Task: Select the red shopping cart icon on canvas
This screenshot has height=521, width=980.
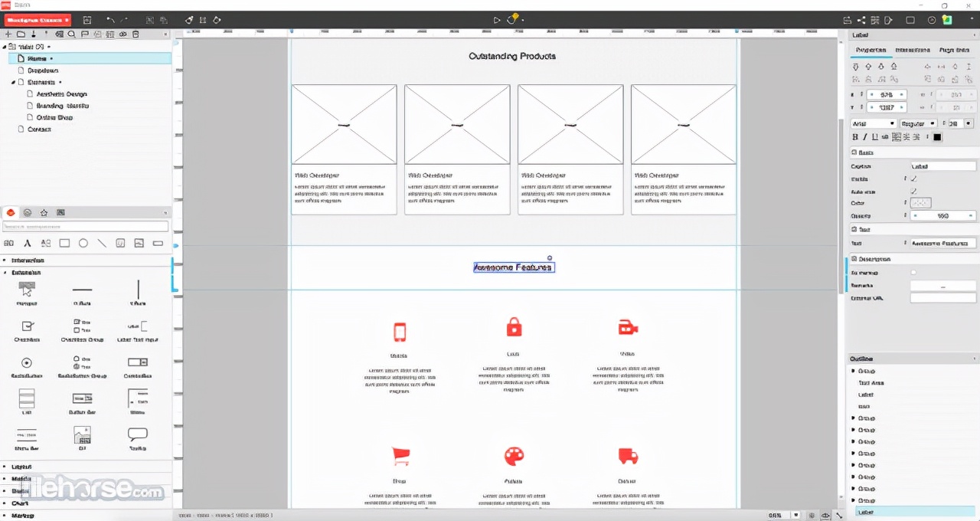Action: (x=400, y=456)
